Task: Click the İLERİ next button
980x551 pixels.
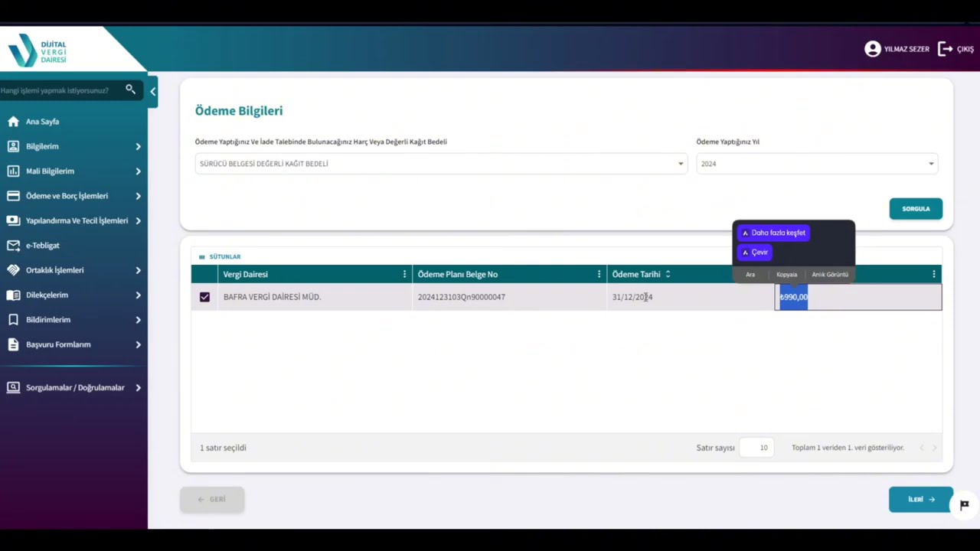Action: 921,500
